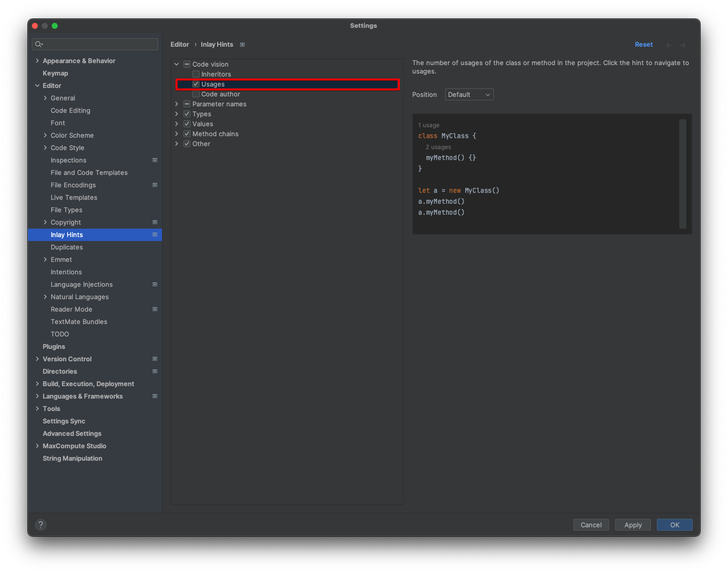The image size is (728, 573).
Task: Click the Reset link
Action: [x=643, y=44]
